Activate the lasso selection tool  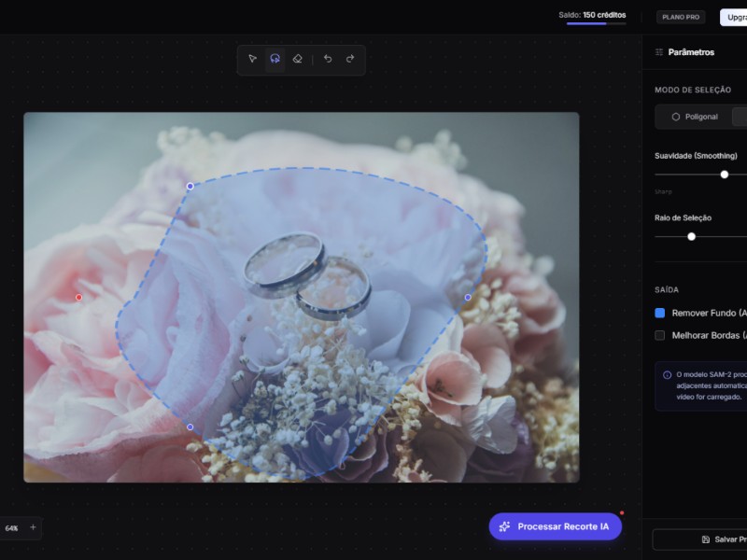tap(275, 59)
